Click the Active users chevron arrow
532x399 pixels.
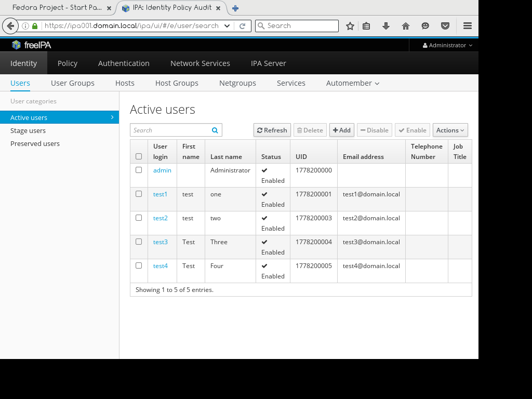pos(112,117)
